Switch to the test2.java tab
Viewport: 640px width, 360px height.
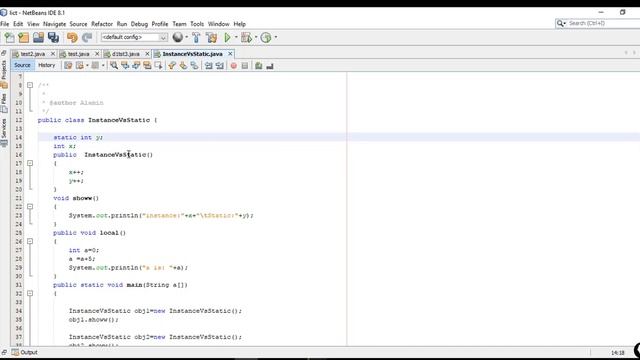tap(33, 54)
